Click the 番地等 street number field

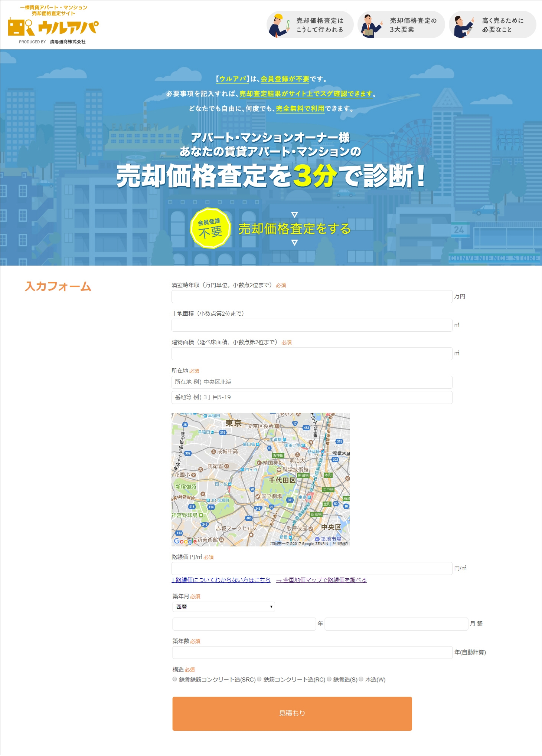[312, 397]
